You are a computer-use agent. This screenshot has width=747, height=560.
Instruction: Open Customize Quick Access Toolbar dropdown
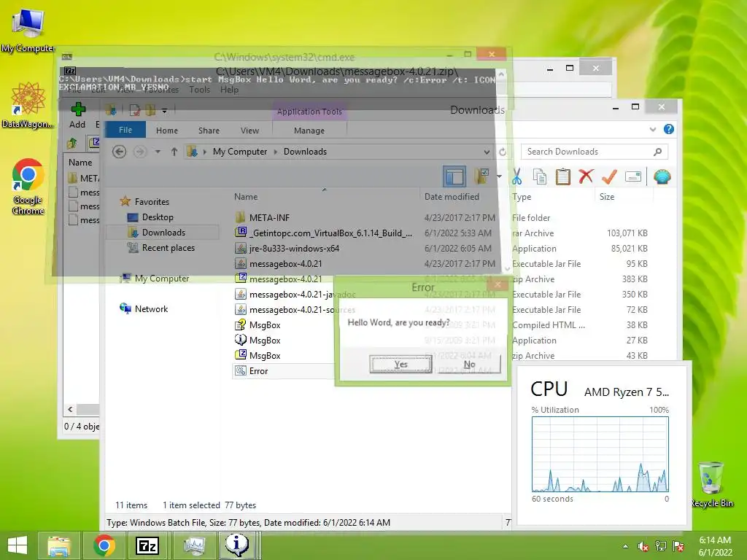click(x=164, y=111)
